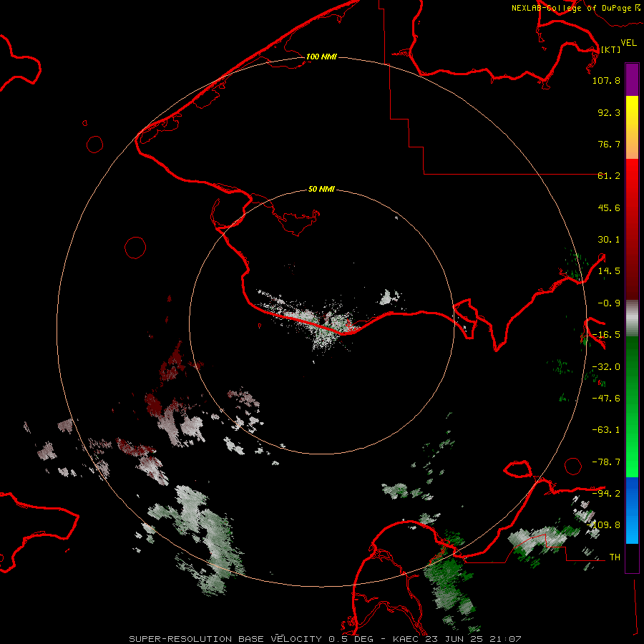Click the [KT] units label
This screenshot has height=644, width=644.
click(x=610, y=49)
